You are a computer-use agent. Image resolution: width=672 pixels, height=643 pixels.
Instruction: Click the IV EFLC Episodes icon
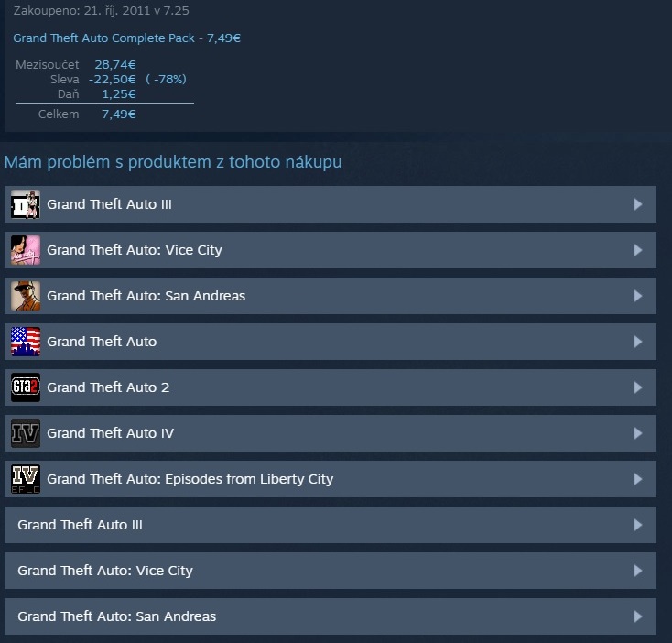click(x=26, y=479)
